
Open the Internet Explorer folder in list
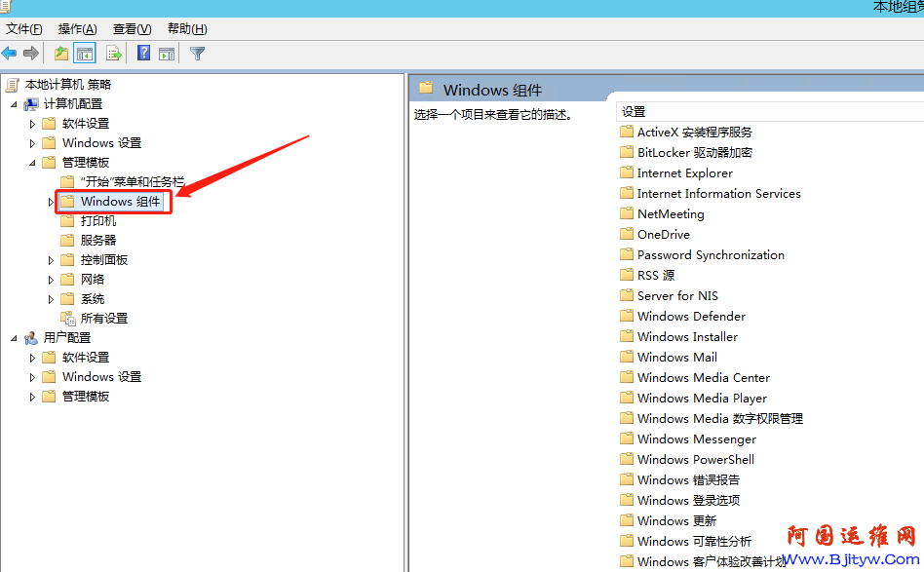pos(684,173)
